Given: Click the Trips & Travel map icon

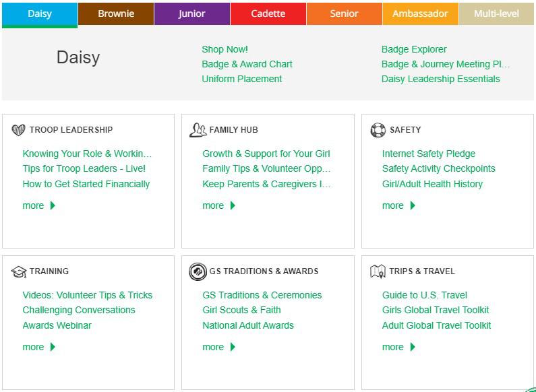Looking at the screenshot, I should (x=378, y=271).
